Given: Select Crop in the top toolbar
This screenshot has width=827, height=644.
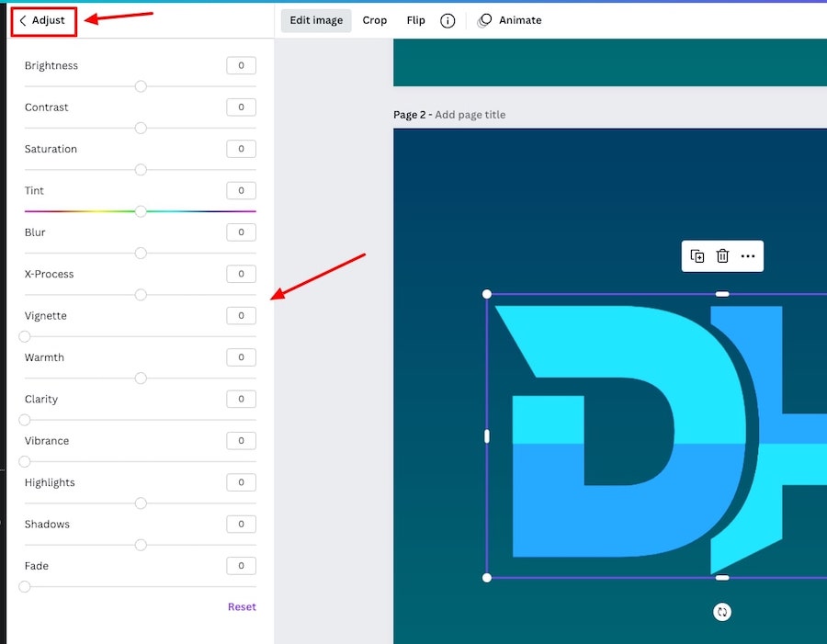Looking at the screenshot, I should point(375,20).
